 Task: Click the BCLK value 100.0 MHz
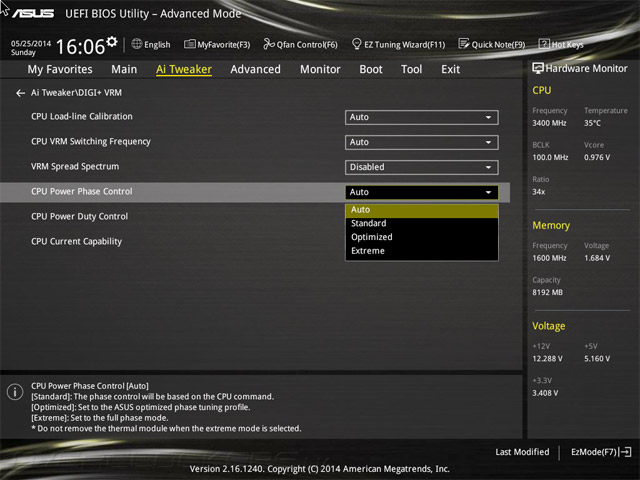[550, 157]
